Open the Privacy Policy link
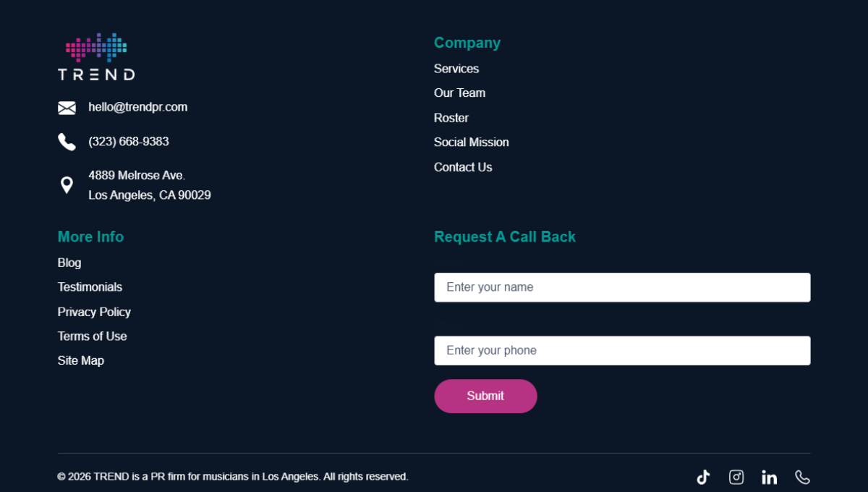This screenshot has width=868, height=492. pos(94,312)
